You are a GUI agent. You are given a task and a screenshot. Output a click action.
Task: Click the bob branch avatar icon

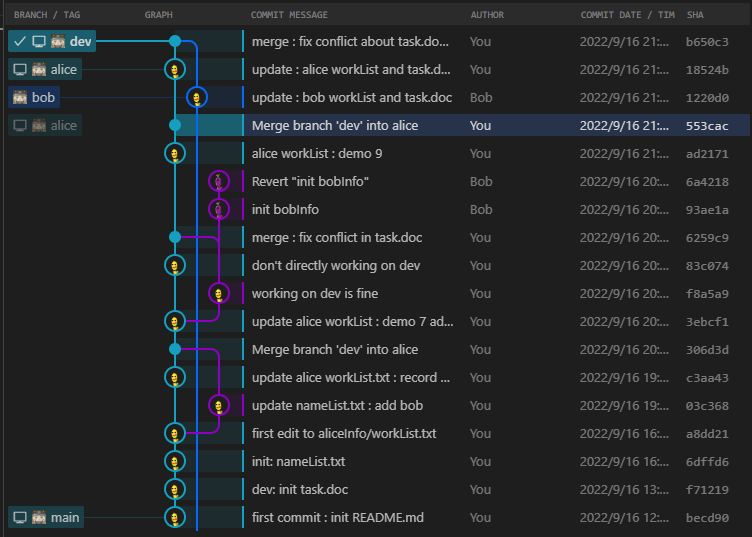20,98
